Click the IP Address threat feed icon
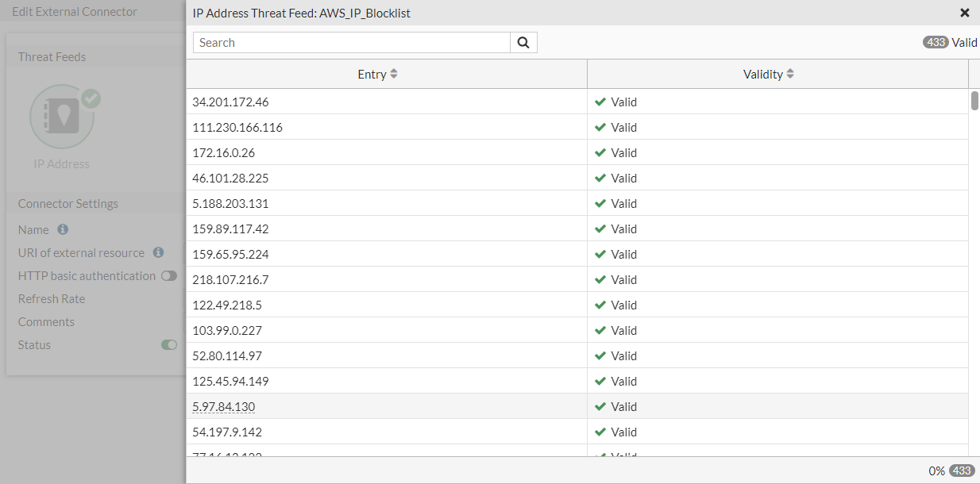Screen dimensions: 980x484 (62, 117)
